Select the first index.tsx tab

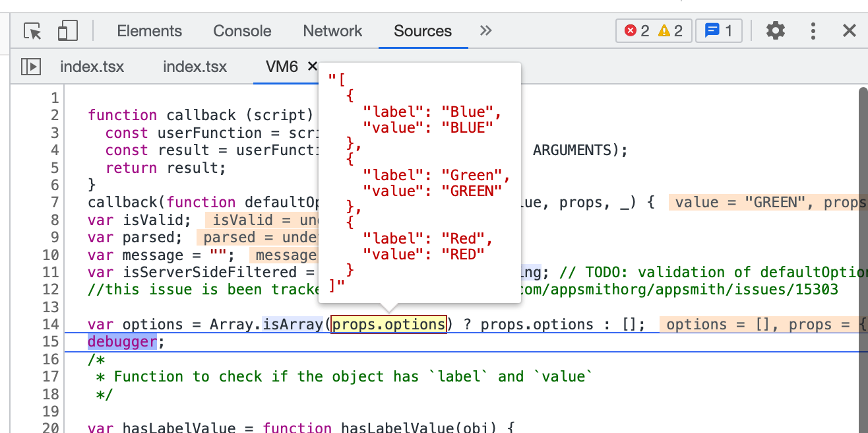(x=92, y=66)
